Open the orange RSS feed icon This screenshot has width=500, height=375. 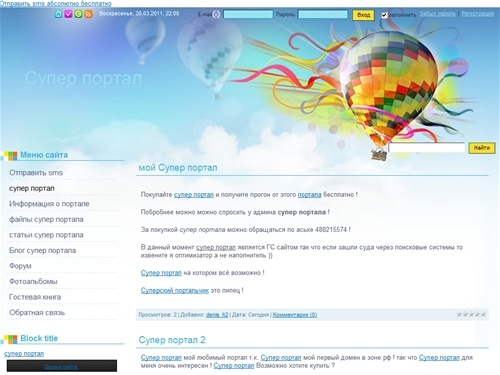click(x=88, y=14)
